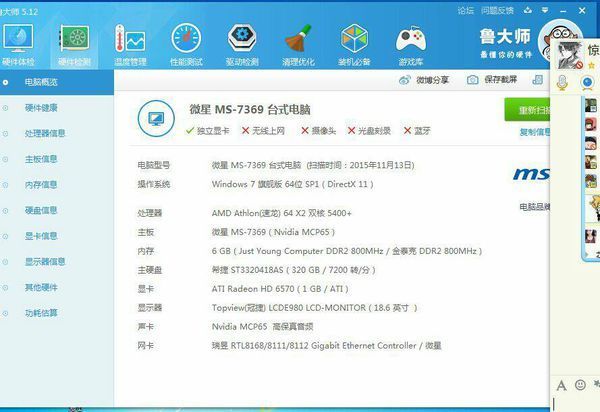600x412 pixels.
Task: Click the MSI brand logo
Action: click(531, 174)
